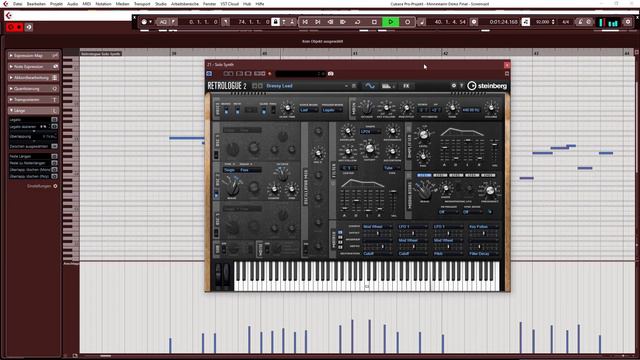Open the Studio menu

click(x=160, y=4)
